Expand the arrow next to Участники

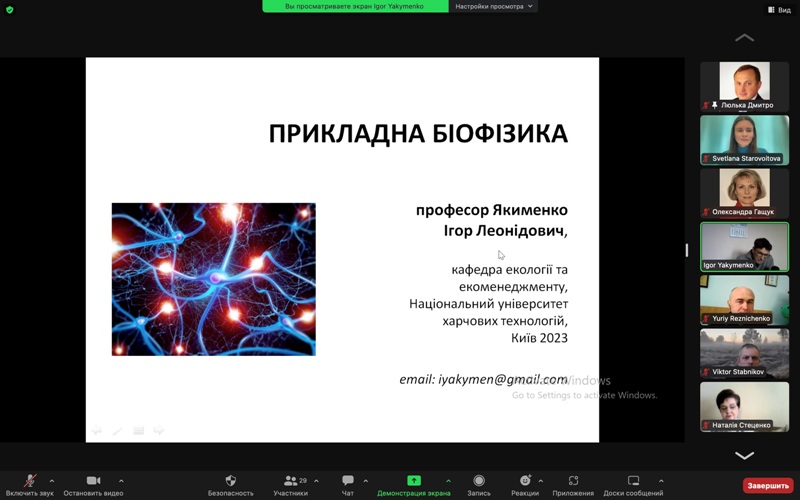(x=316, y=481)
